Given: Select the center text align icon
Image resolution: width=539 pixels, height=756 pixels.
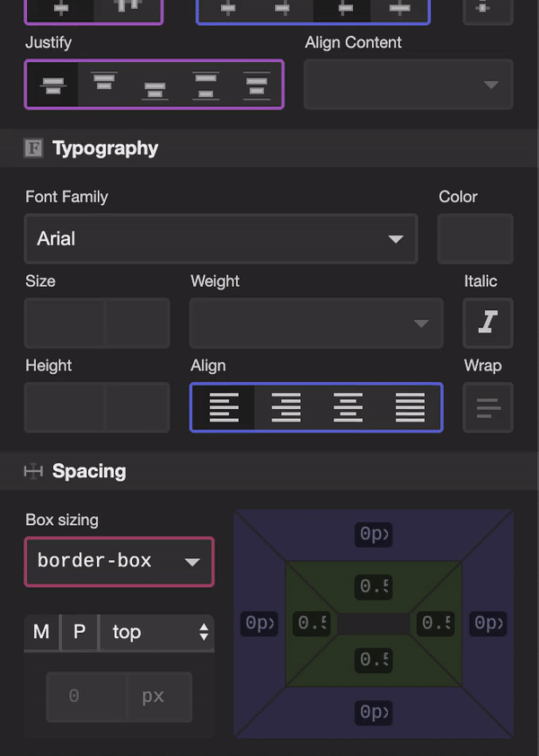Looking at the screenshot, I should coord(348,407).
